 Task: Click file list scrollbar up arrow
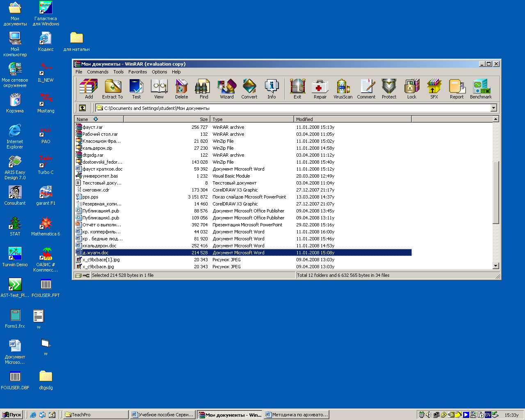tap(495, 119)
